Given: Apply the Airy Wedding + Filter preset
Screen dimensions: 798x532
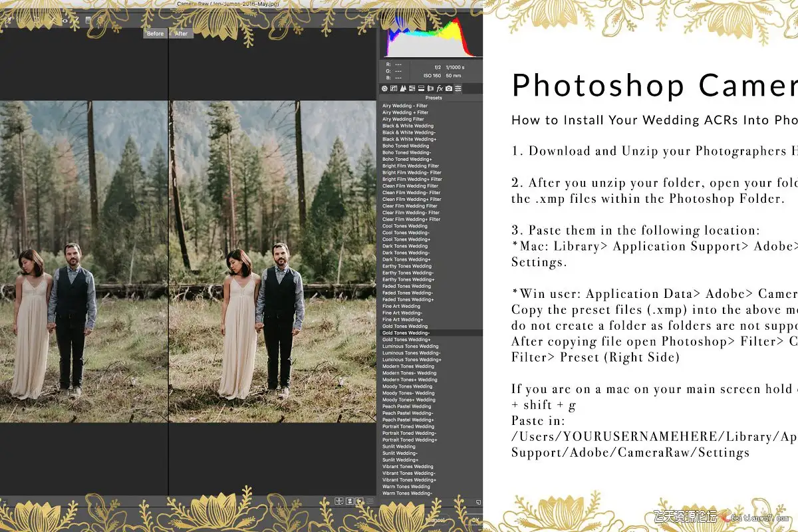Looking at the screenshot, I should point(405,112).
